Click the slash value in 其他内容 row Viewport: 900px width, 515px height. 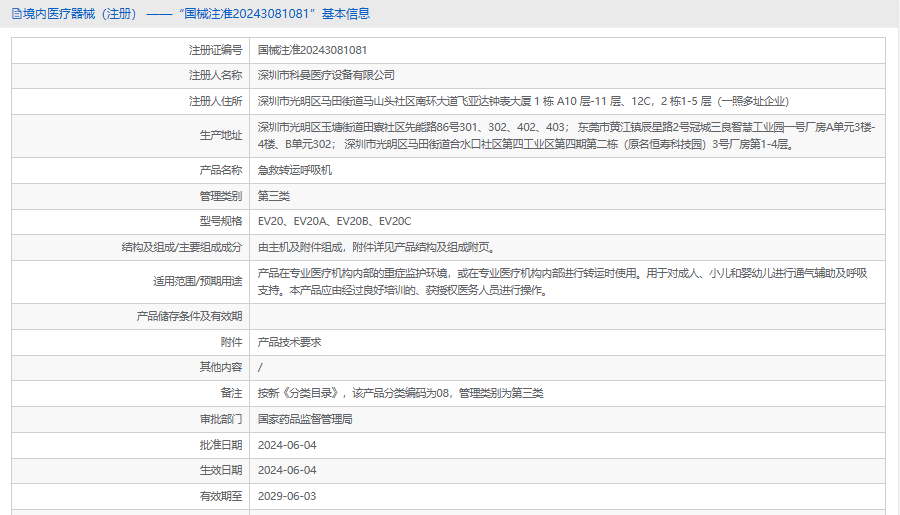point(260,367)
